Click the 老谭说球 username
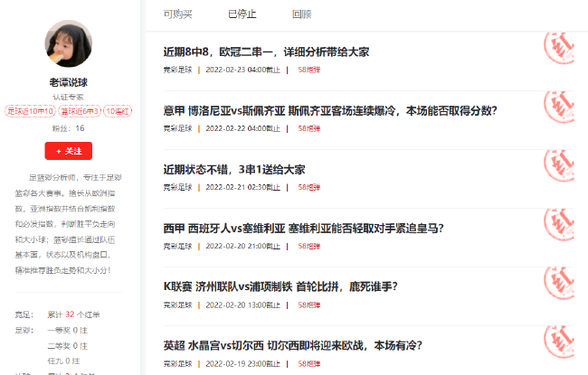This screenshot has width=588, height=375. pyautogui.click(x=68, y=82)
